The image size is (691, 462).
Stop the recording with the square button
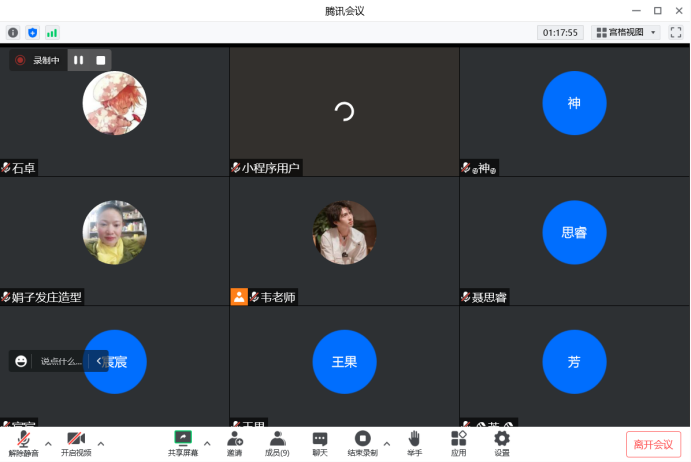click(101, 60)
